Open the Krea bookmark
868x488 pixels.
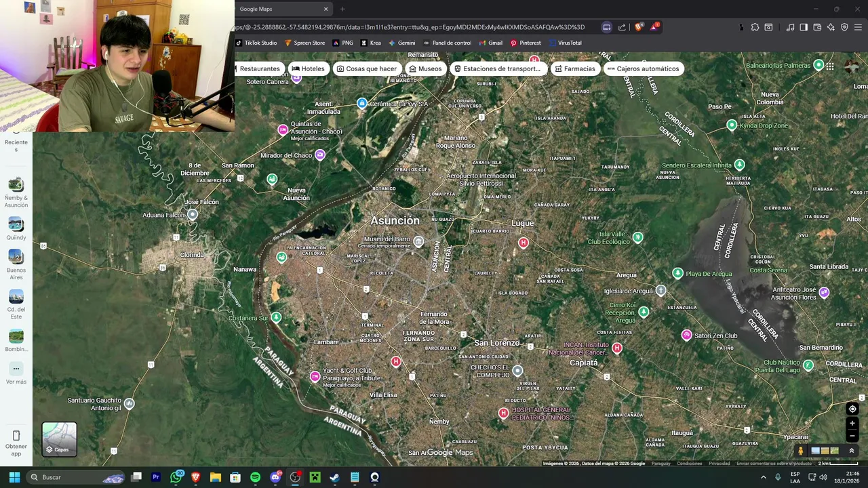point(371,43)
